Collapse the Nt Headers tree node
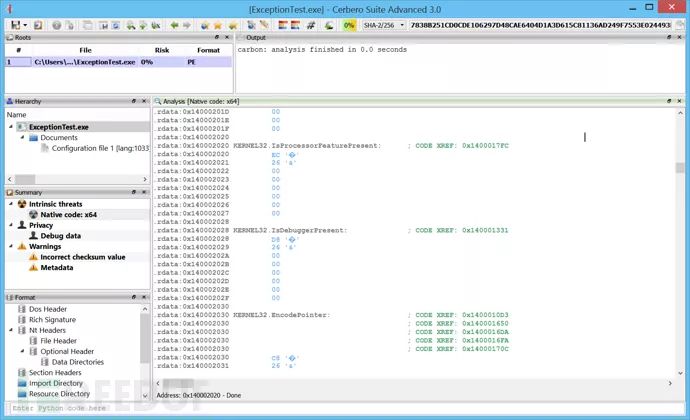 (11, 330)
